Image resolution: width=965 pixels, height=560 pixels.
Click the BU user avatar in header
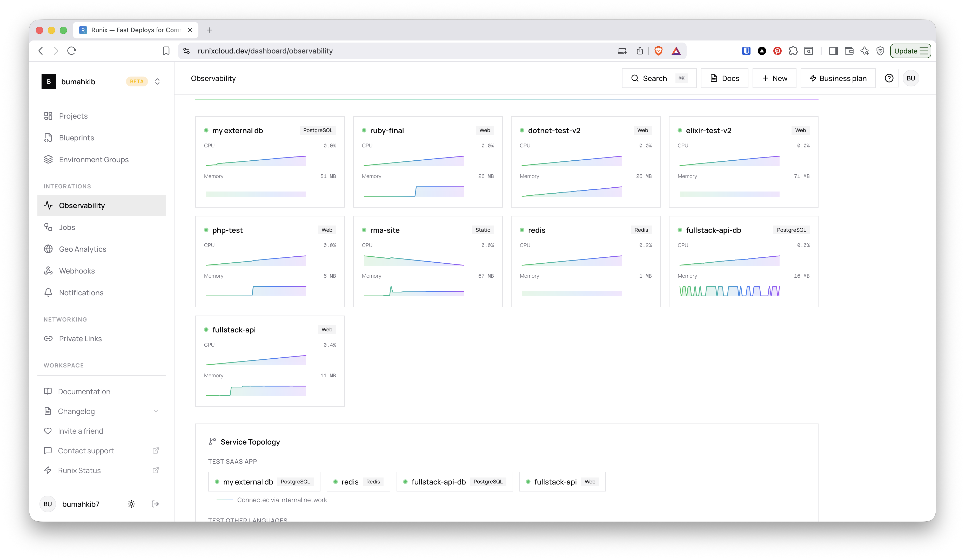(911, 78)
